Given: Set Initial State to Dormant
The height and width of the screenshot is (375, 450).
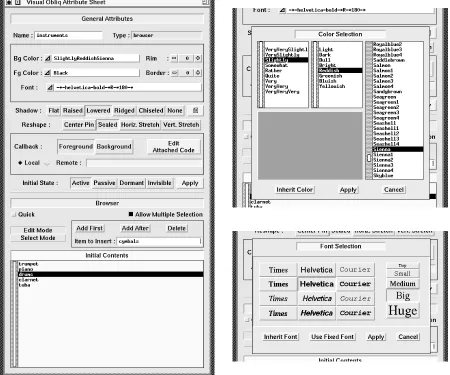Looking at the screenshot, I should pyautogui.click(x=131, y=183).
